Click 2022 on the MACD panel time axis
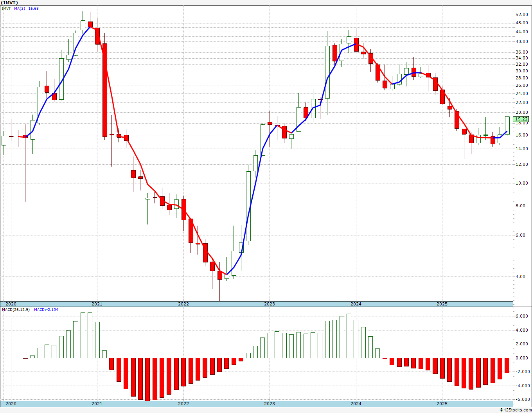Viewport: 532px width, 413px height. (183, 403)
